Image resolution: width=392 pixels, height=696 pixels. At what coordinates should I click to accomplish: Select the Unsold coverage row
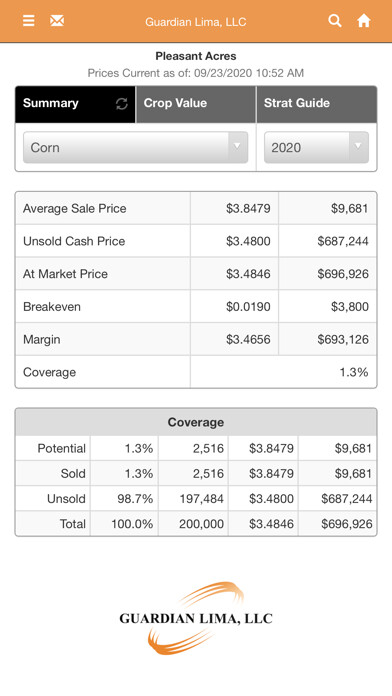point(196,498)
